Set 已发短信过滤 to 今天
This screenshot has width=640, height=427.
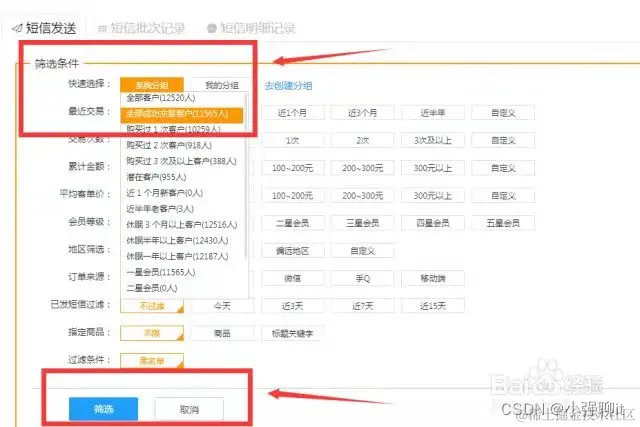tap(222, 306)
